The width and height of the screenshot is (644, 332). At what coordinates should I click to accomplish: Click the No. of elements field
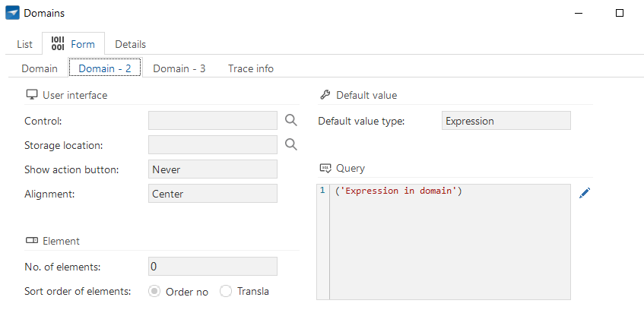click(213, 267)
